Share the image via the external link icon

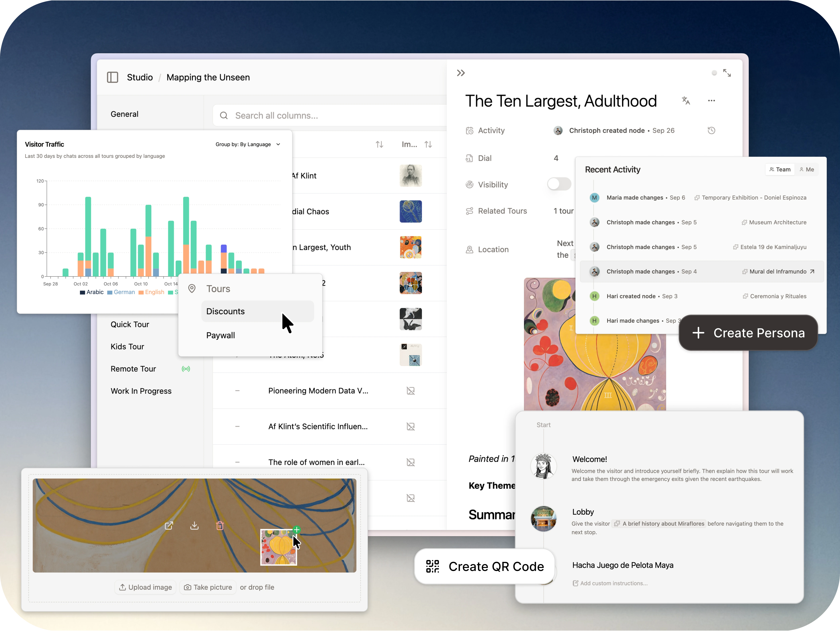(169, 525)
